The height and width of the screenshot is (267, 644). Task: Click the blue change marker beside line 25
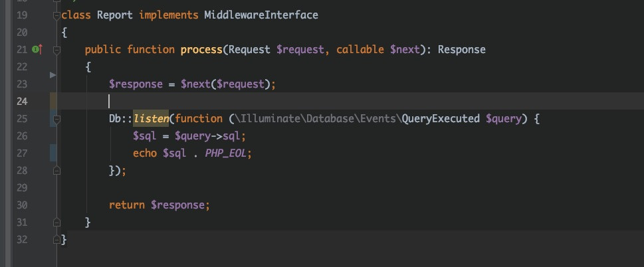tap(53, 118)
